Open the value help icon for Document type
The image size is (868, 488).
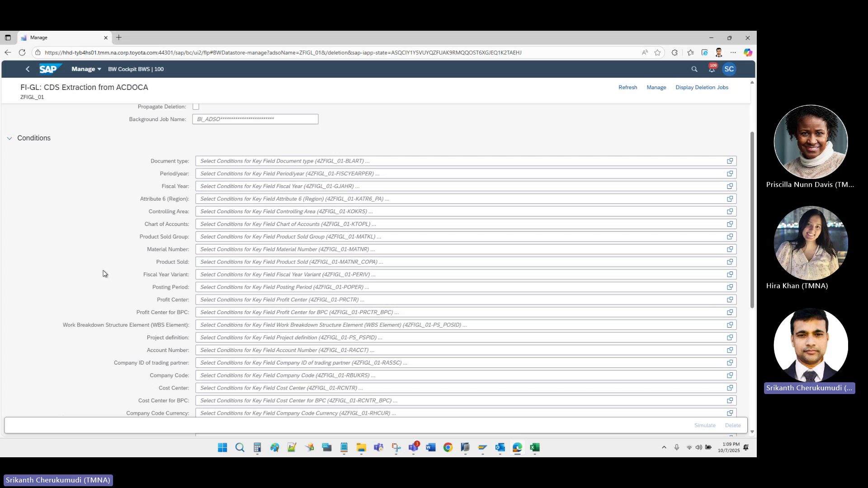[x=730, y=161]
